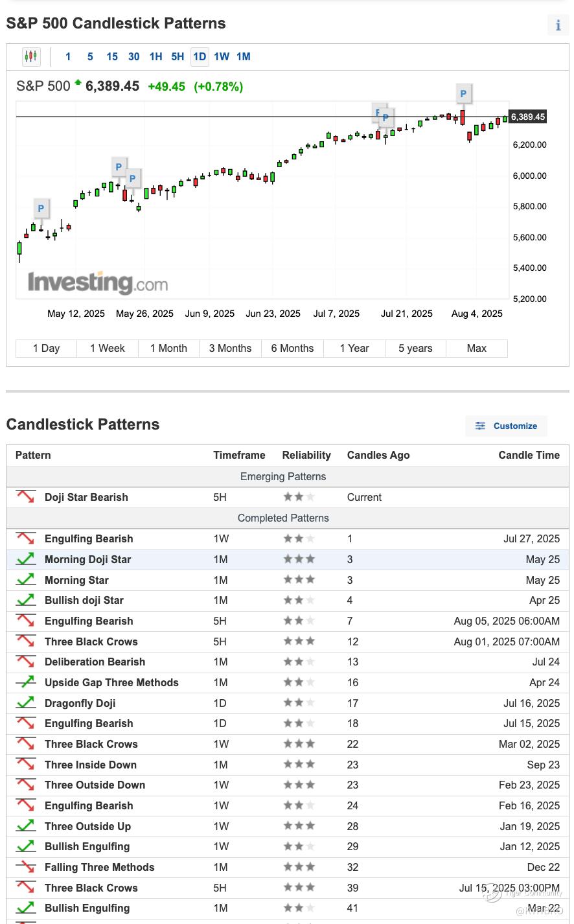Open the candlestick chart type icon
Screen dimensions: 574x924
pos(30,57)
